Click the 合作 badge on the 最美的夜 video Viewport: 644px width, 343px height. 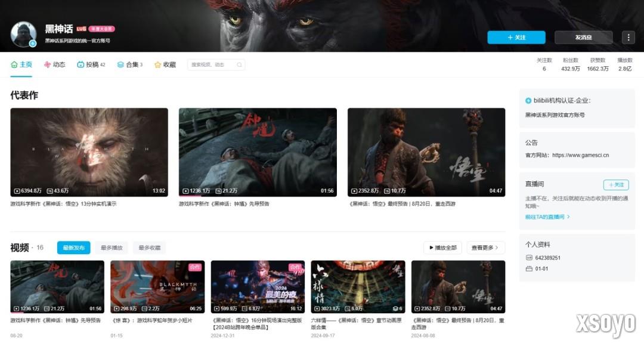pyautogui.click(x=295, y=267)
